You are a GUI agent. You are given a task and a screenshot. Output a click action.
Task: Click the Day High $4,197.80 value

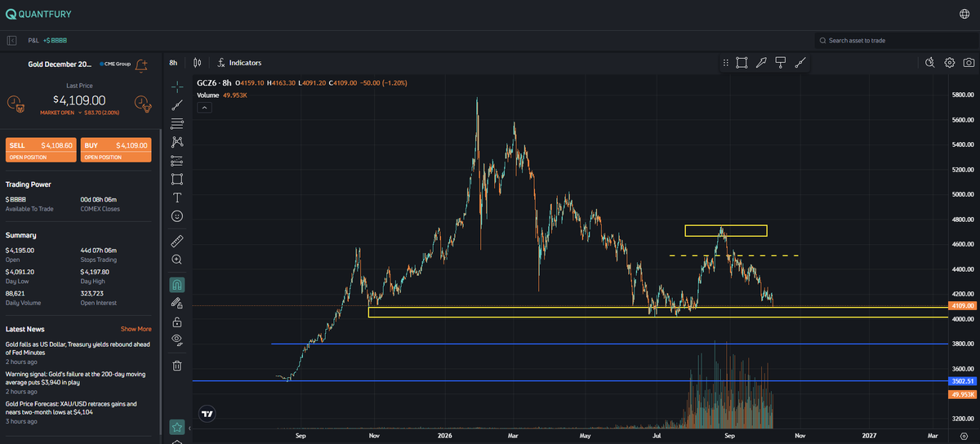click(95, 272)
